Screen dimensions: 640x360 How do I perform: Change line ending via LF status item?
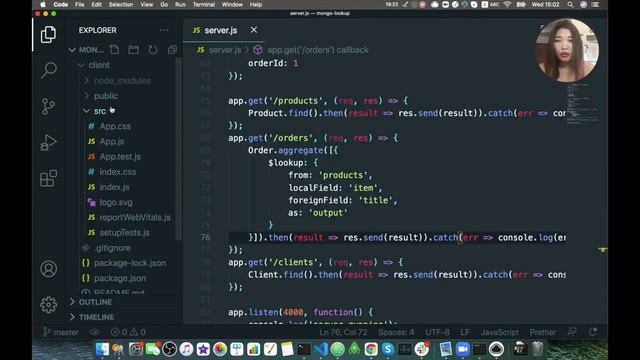(465, 332)
